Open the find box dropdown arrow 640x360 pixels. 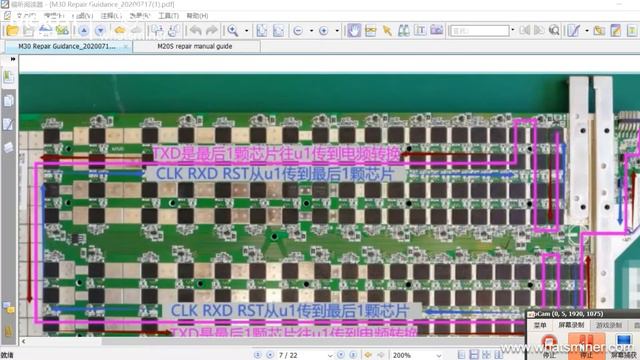point(513,30)
